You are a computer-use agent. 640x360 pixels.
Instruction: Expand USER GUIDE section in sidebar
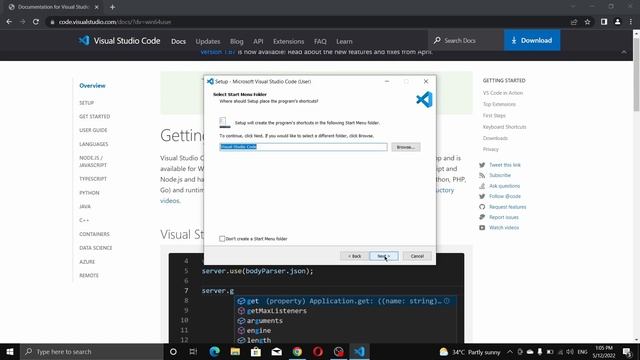coord(93,130)
